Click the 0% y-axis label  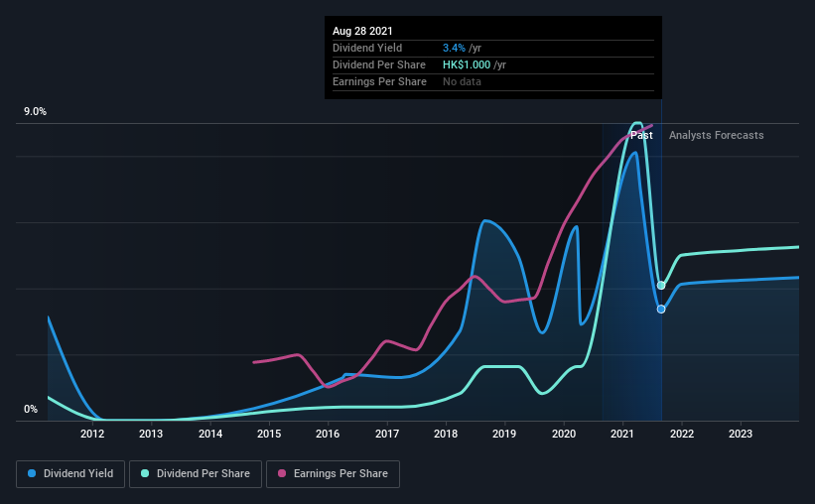31,410
